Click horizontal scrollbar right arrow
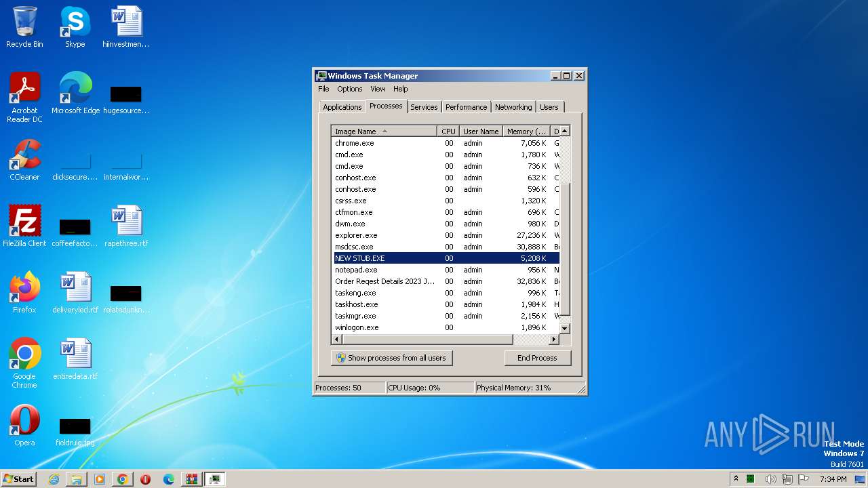The width and height of the screenshot is (868, 488). pos(554,339)
